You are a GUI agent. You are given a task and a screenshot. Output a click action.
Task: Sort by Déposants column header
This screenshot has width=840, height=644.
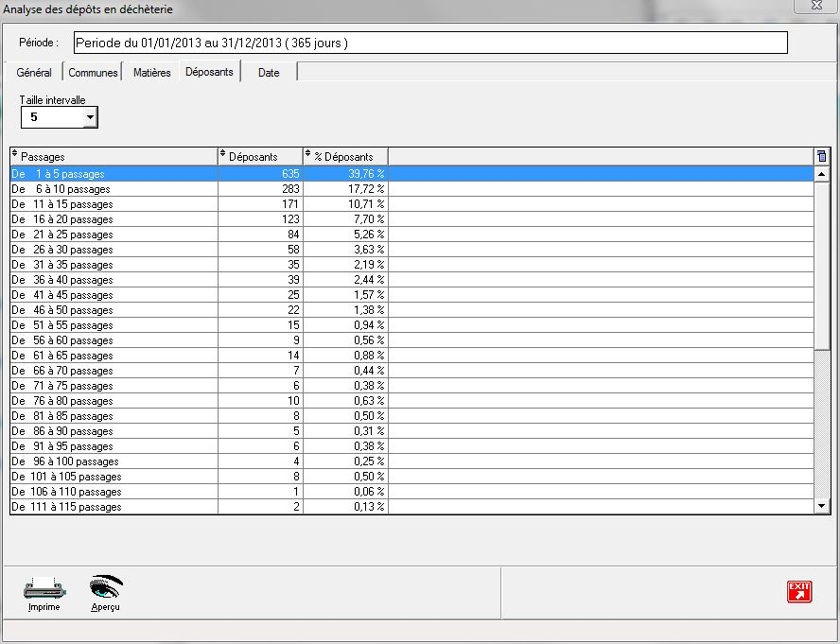pyautogui.click(x=260, y=156)
